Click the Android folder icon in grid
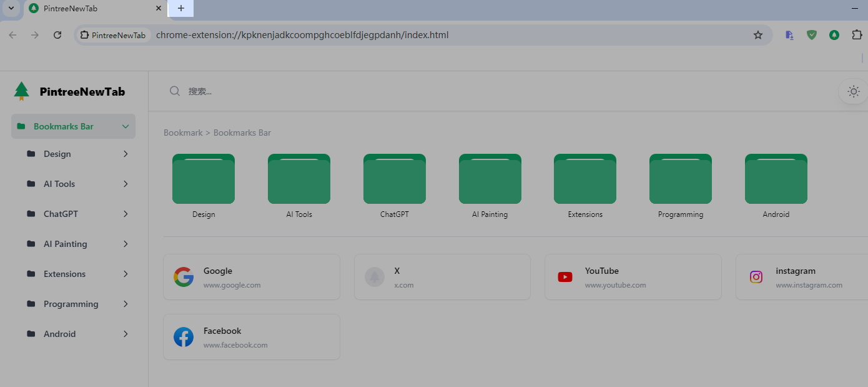 (x=776, y=179)
